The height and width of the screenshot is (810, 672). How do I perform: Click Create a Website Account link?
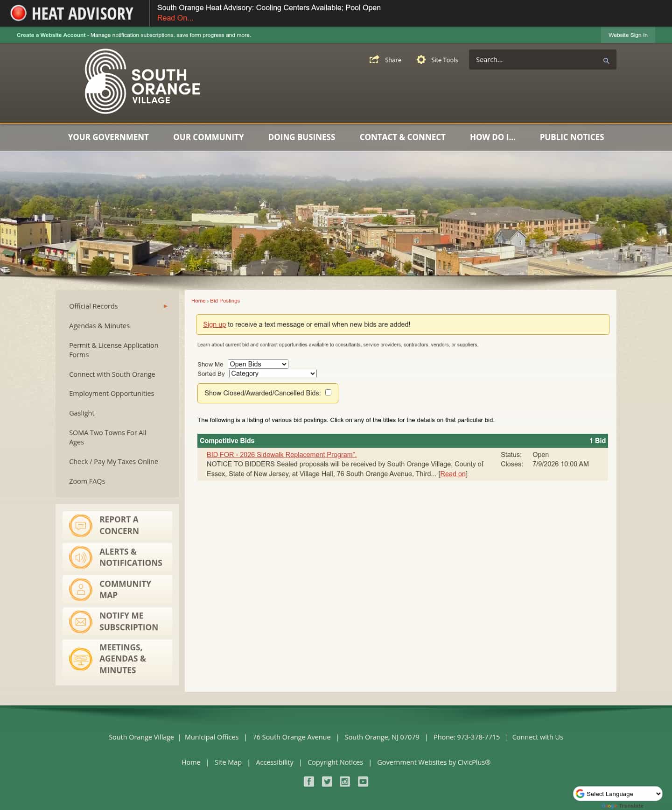(x=51, y=35)
